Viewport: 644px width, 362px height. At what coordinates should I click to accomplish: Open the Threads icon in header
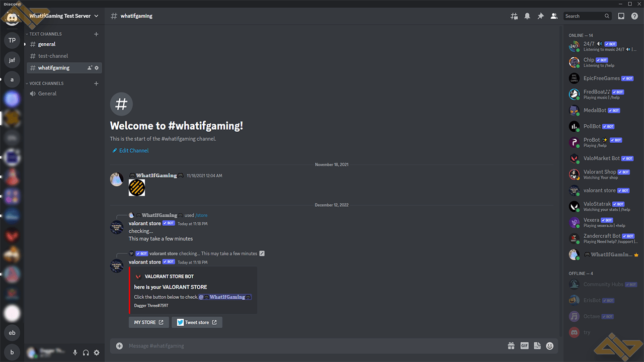[x=514, y=16]
